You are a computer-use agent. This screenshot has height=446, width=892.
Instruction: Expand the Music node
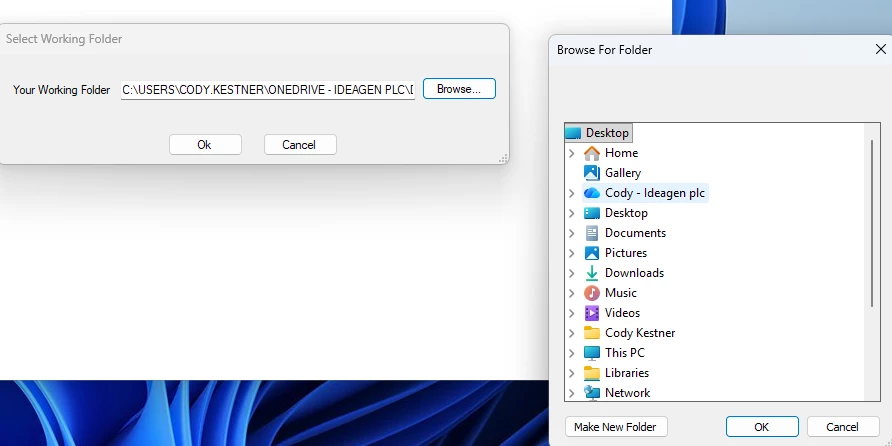572,294
